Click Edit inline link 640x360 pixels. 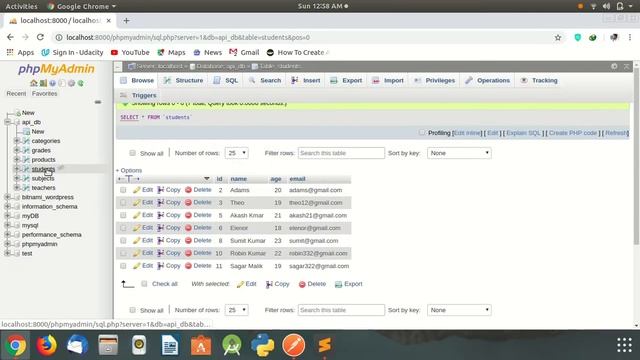[x=467, y=133]
